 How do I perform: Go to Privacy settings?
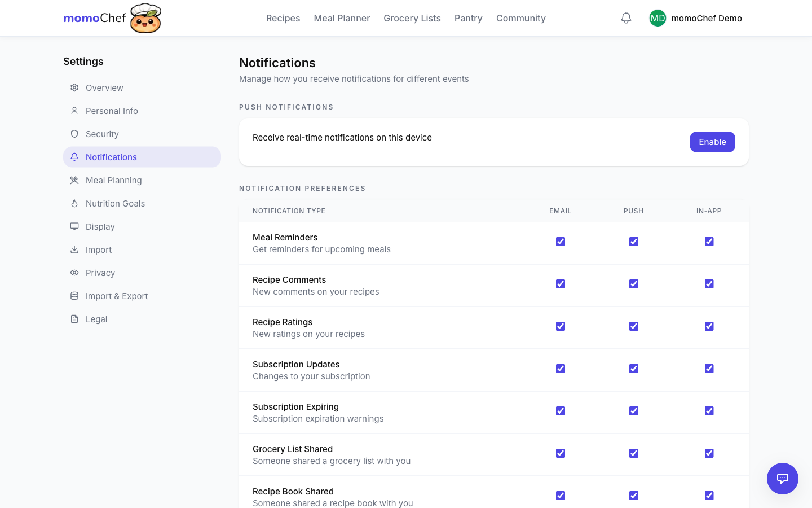pos(142,273)
